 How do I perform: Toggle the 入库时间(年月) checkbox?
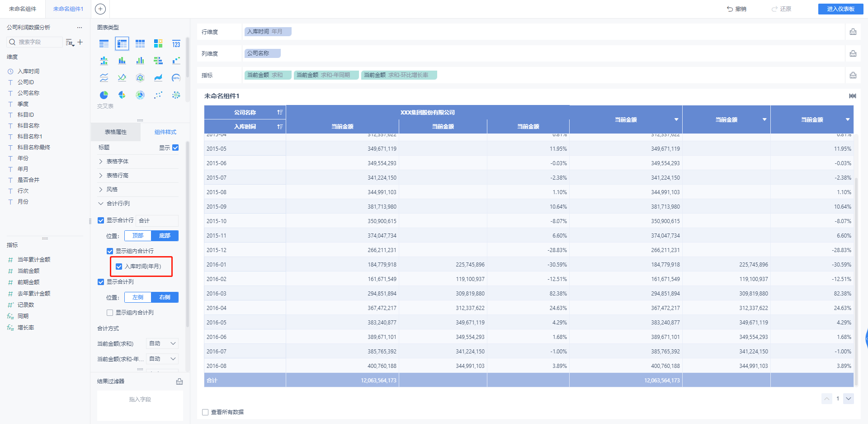119,267
